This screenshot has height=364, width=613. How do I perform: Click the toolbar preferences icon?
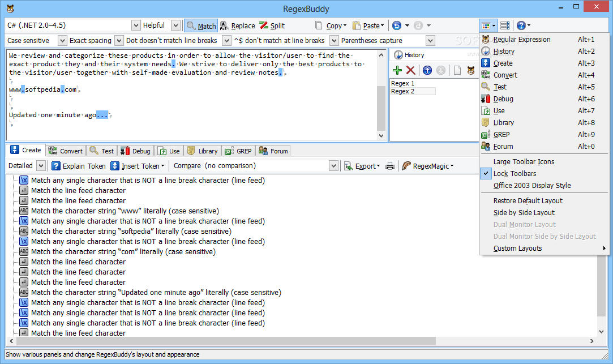505,26
